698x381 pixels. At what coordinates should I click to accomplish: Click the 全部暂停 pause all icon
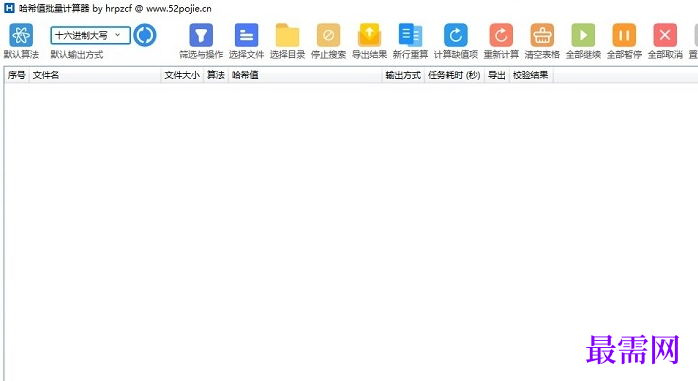[x=624, y=35]
